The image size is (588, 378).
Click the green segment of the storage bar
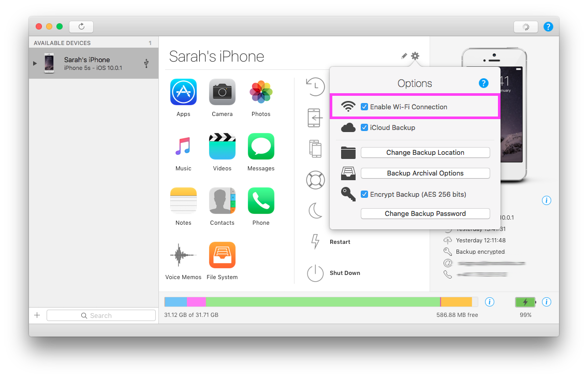pos(323,302)
